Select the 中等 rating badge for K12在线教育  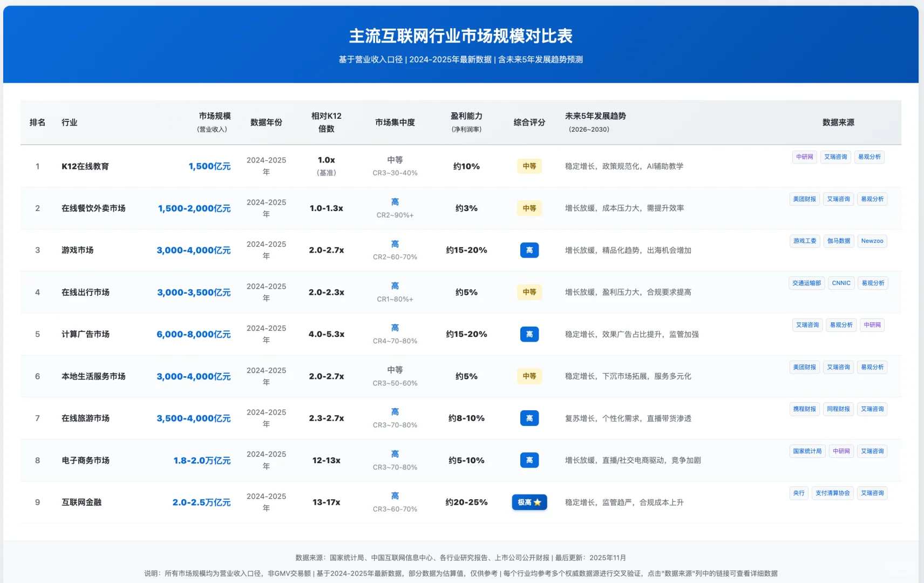coord(529,166)
